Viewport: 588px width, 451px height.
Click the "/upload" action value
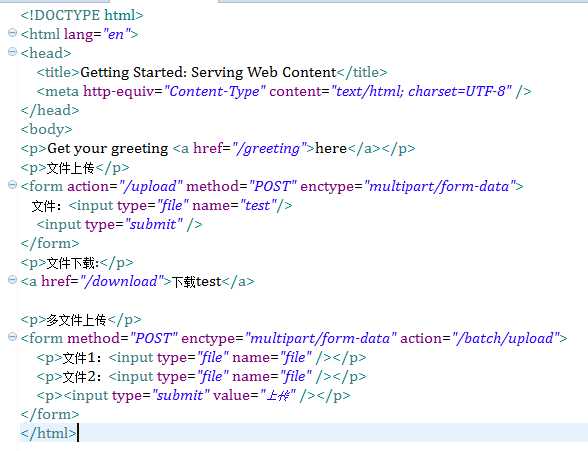(150, 187)
